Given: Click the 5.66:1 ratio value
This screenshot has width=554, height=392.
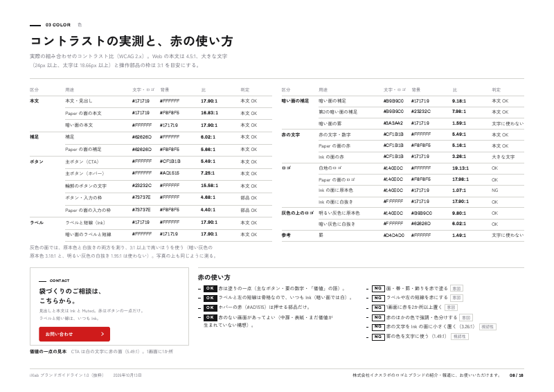Looking at the screenshot, I should [208, 149].
